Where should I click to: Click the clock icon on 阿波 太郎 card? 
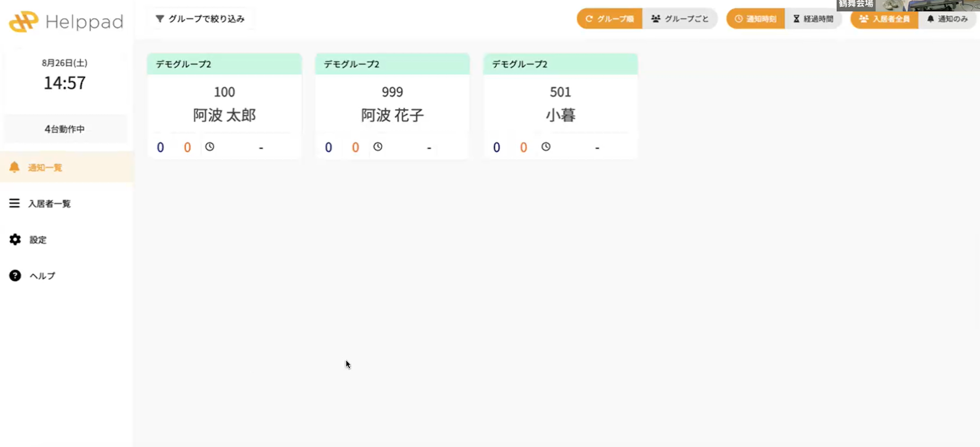210,147
